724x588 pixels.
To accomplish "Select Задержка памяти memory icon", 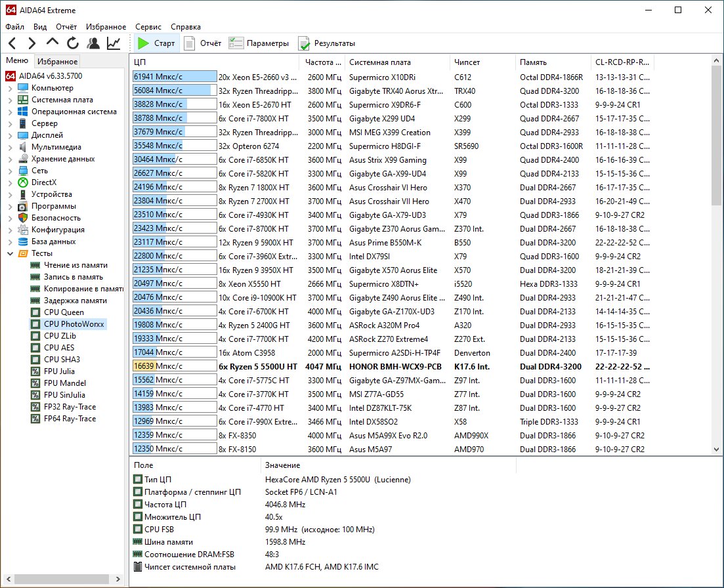I will (35, 301).
